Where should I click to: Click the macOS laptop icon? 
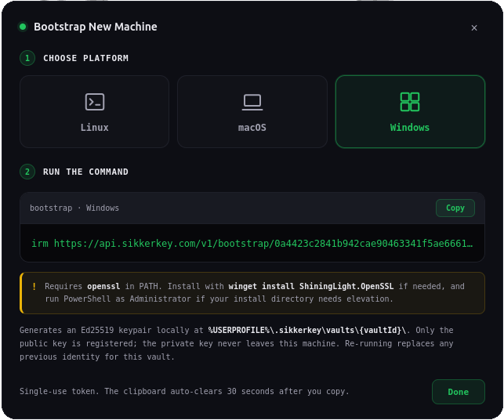(252, 102)
